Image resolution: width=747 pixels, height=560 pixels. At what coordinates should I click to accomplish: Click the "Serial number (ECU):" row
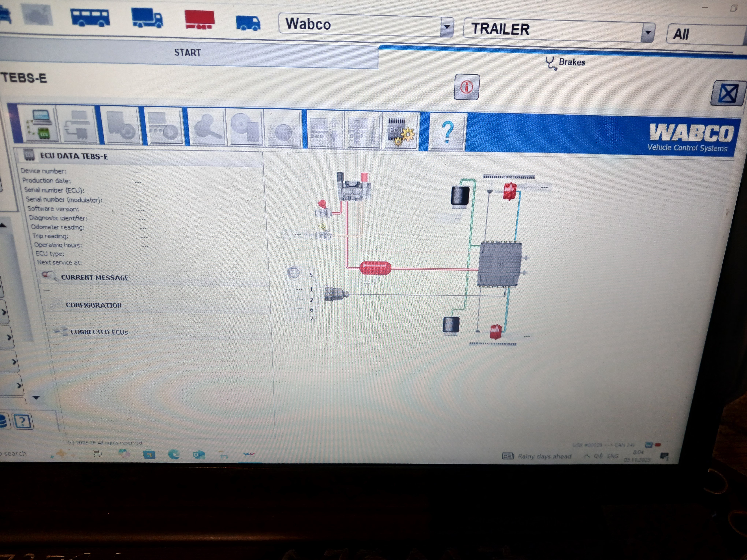(84, 190)
